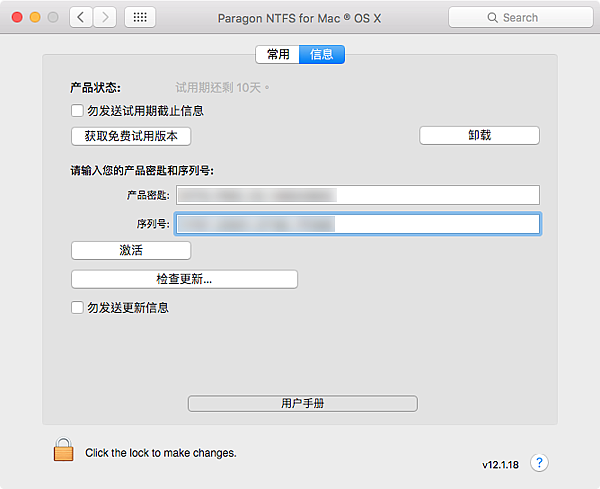Image resolution: width=600 pixels, height=489 pixels.
Task: Click the lock icon to make changes
Action: 64,449
